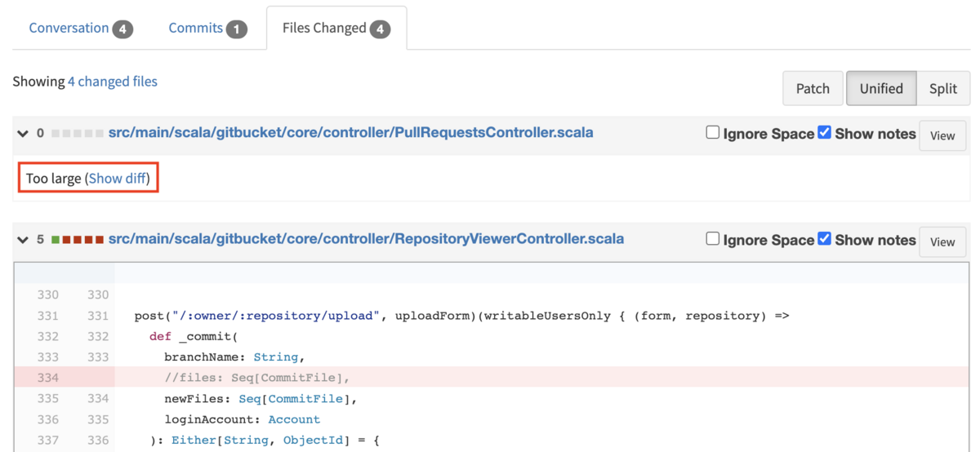Open PullRequestsController.scala file path link
The height and width of the screenshot is (452, 980).
(x=350, y=133)
